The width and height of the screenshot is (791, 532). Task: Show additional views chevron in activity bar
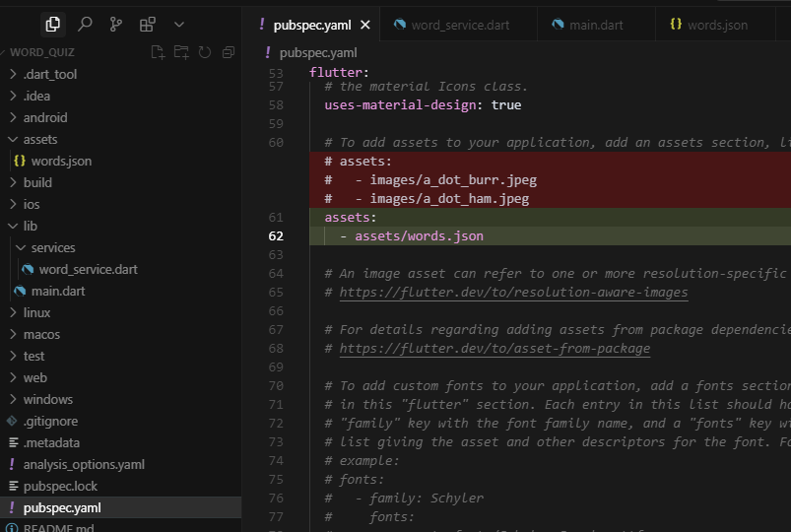tap(179, 25)
